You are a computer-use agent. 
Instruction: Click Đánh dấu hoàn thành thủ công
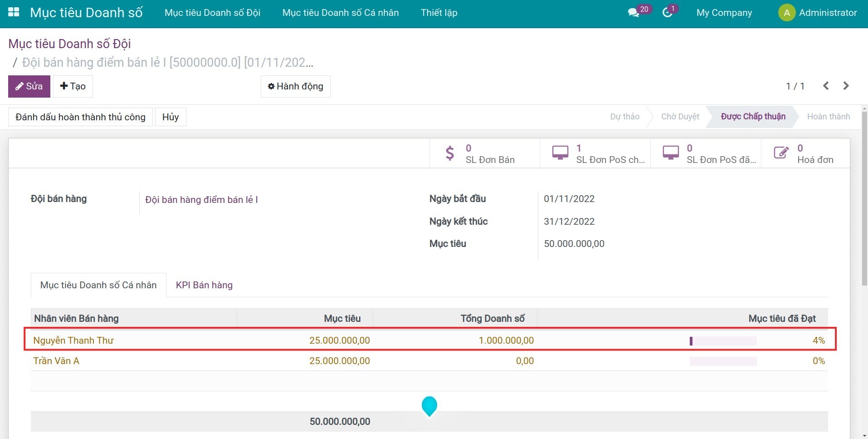pyautogui.click(x=80, y=117)
